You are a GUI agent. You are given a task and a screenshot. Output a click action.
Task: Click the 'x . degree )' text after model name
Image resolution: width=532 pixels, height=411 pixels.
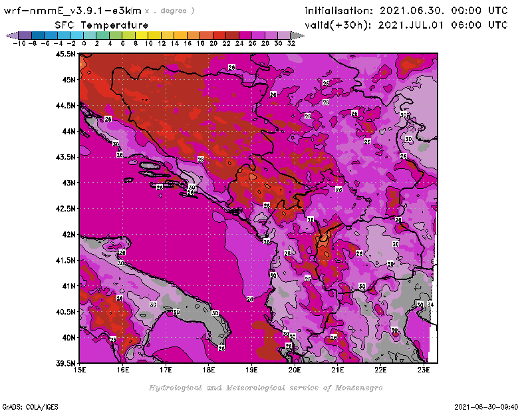click(170, 11)
